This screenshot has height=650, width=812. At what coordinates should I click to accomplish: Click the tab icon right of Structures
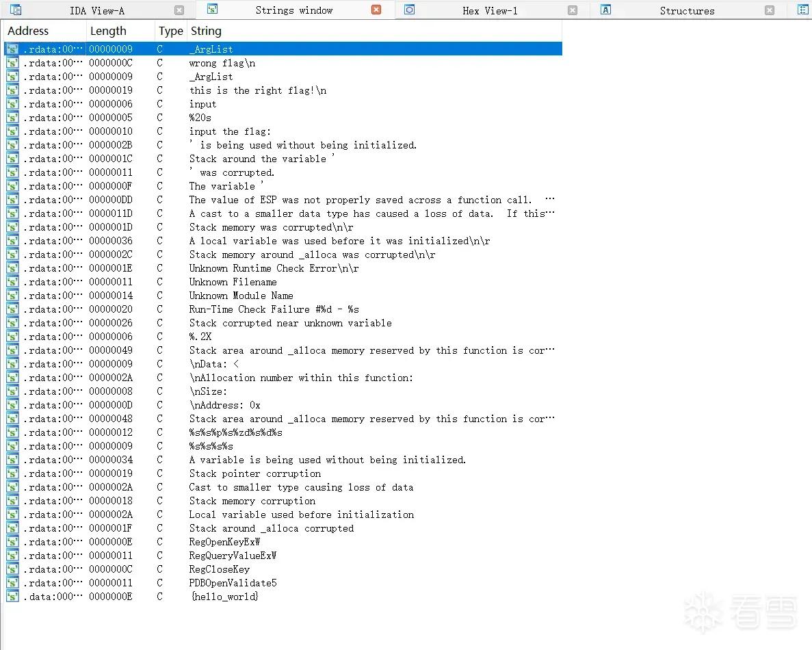point(802,10)
